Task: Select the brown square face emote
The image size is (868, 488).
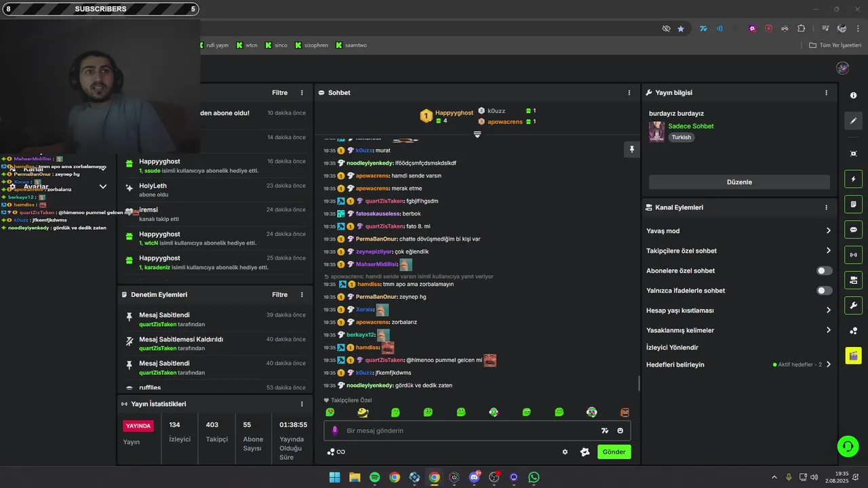Action: [x=625, y=412]
